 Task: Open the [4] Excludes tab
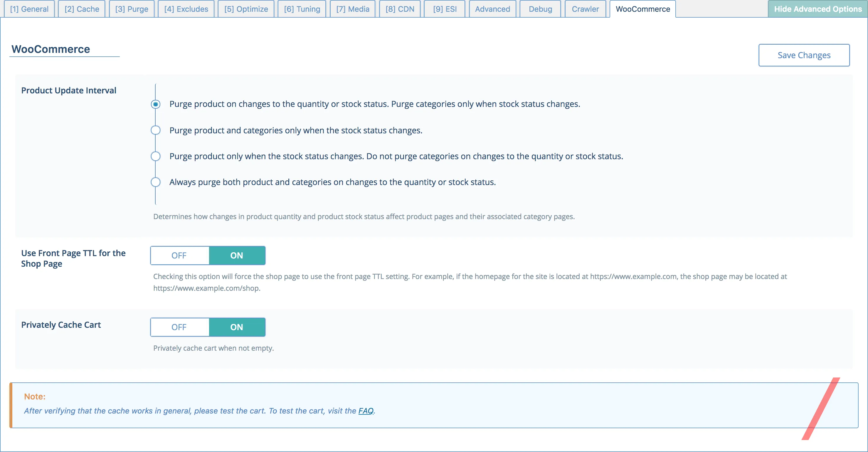186,9
